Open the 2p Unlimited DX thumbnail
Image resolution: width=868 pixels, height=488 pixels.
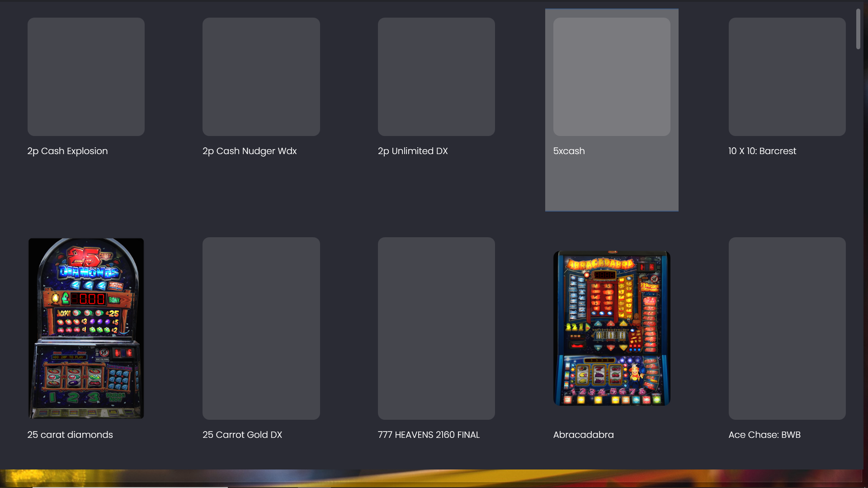[436, 77]
